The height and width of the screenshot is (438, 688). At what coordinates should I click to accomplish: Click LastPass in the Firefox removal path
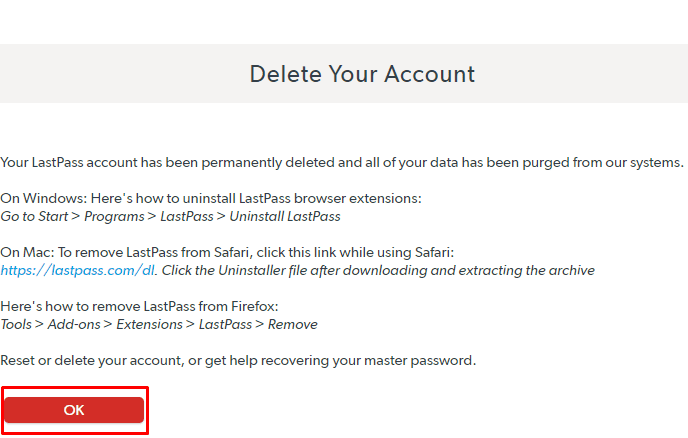click(225, 324)
